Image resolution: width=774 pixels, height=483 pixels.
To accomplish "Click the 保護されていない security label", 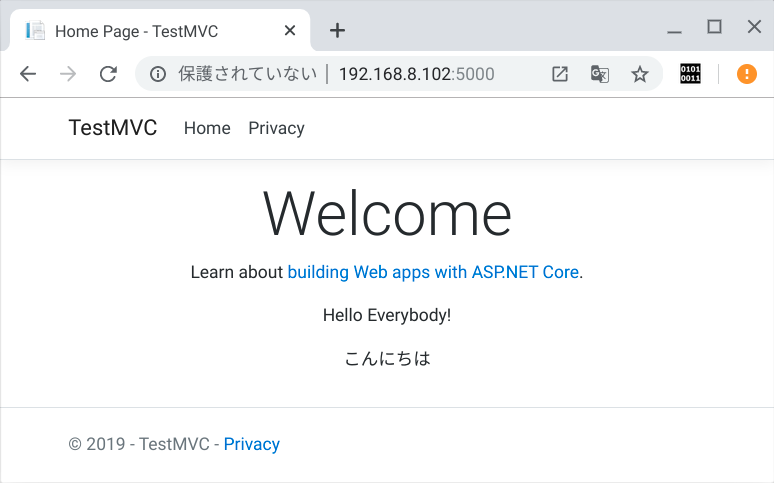I will [x=248, y=74].
